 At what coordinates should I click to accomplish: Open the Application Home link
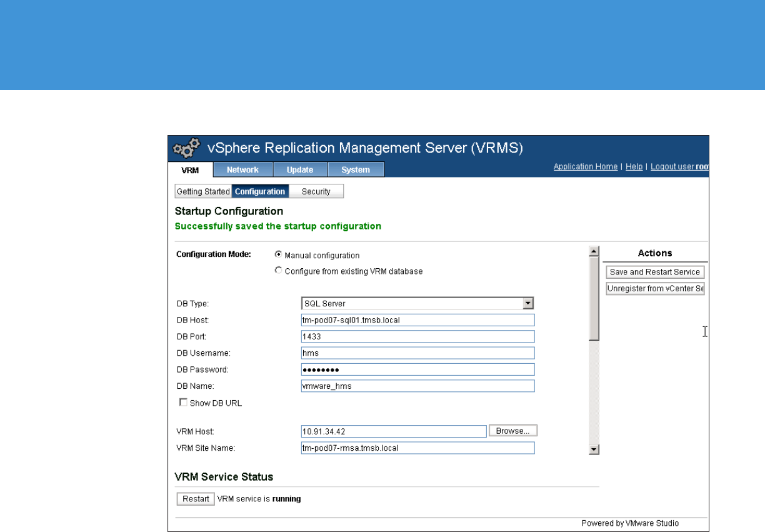coord(586,167)
